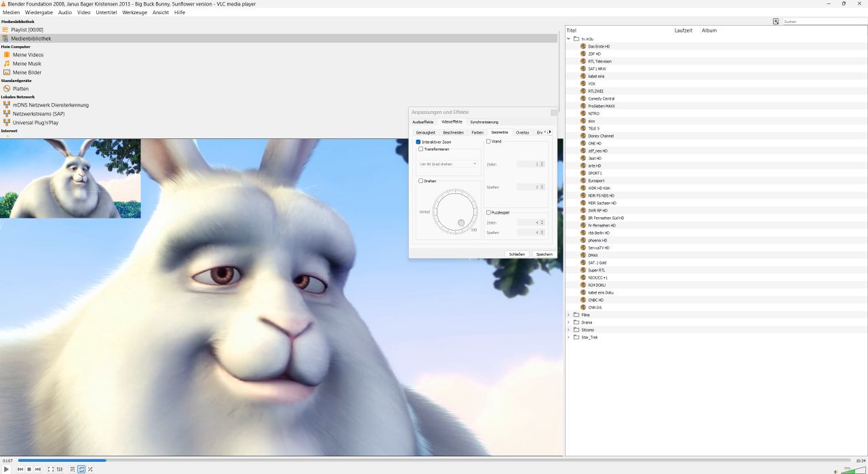The width and height of the screenshot is (868, 474).
Task: Click the Meine Musik note icon
Action: tap(7, 64)
